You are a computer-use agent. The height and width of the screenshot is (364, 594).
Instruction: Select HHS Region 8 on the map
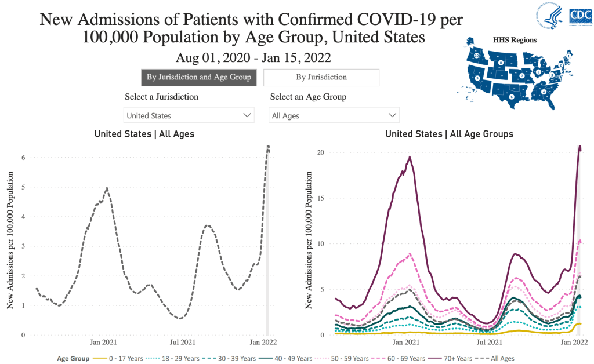pyautogui.click(x=501, y=61)
